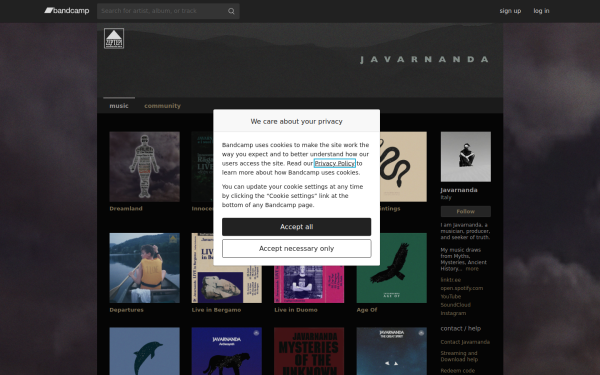Open the Departures album cover
Screen dimensions: 600x375
[x=145, y=268]
